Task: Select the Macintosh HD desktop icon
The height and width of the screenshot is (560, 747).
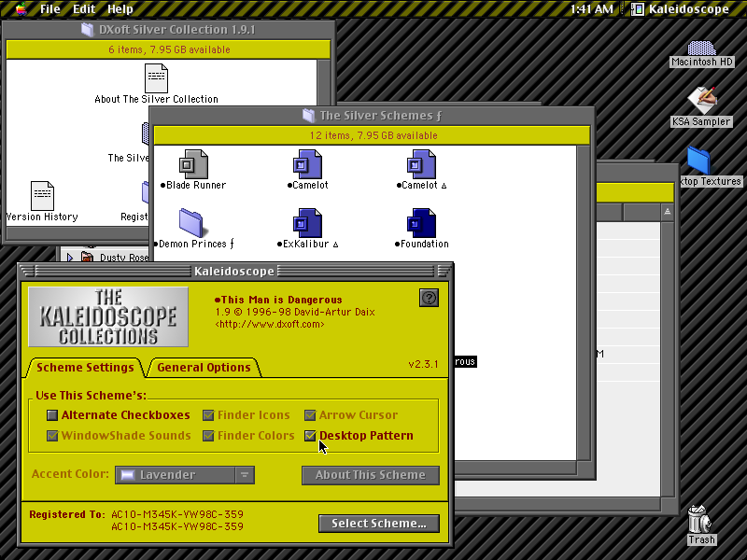Action: coord(702,49)
